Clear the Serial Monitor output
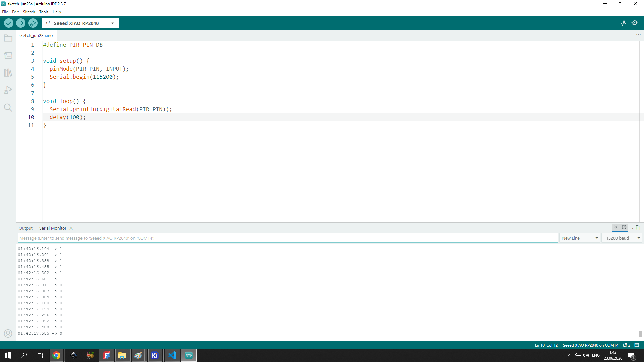Image resolution: width=644 pixels, height=362 pixels. pos(631,228)
